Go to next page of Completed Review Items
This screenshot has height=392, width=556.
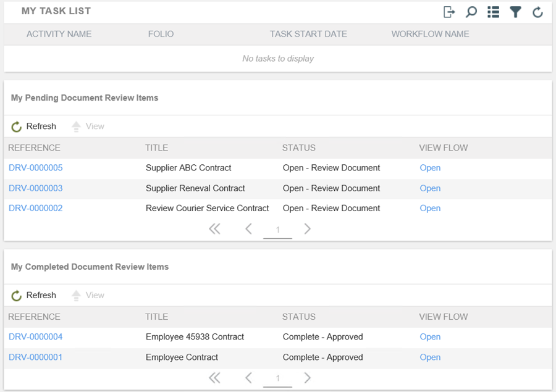point(308,378)
